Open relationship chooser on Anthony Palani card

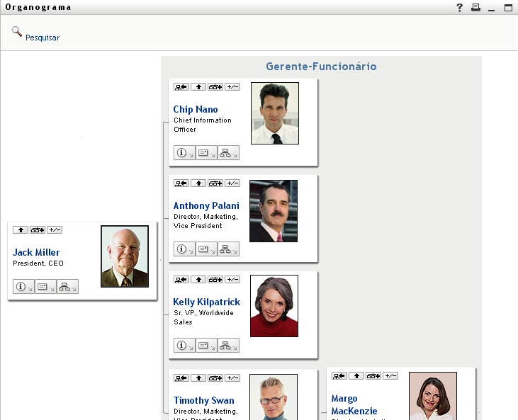coord(215,183)
